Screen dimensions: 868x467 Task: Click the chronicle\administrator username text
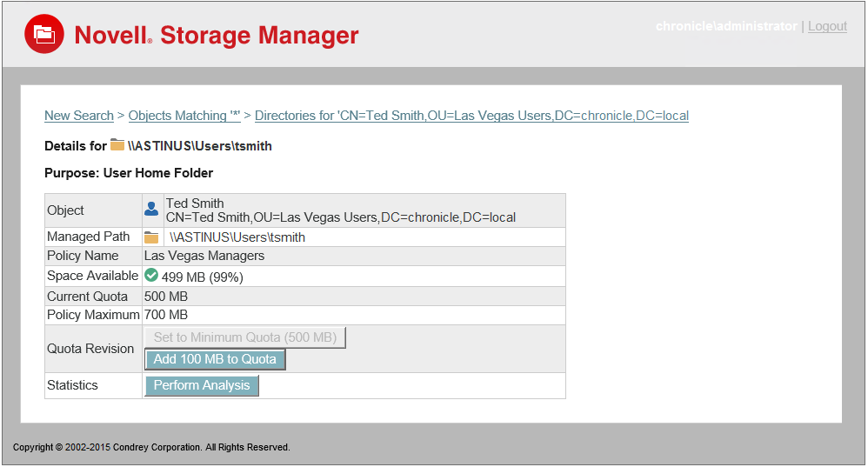726,26
